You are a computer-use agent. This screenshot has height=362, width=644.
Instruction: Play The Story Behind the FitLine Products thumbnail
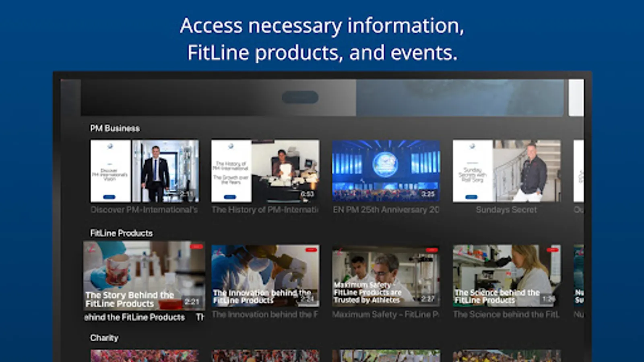(144, 276)
